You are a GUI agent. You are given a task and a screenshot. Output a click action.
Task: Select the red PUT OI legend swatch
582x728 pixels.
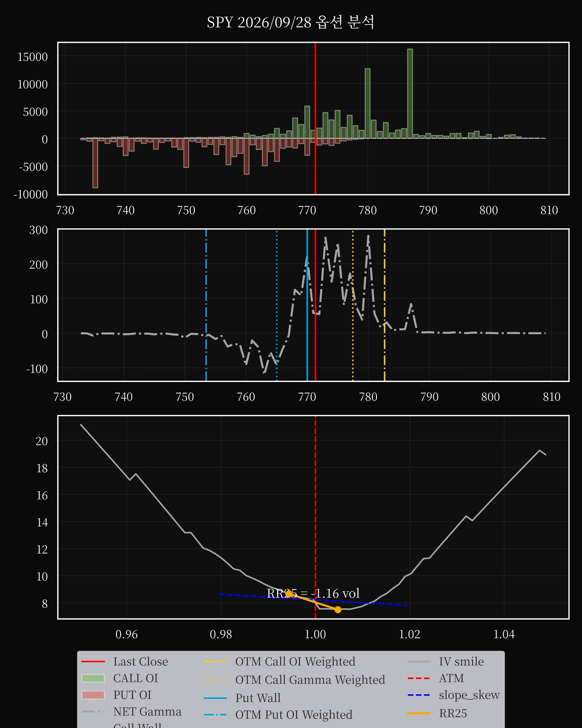coord(93,695)
